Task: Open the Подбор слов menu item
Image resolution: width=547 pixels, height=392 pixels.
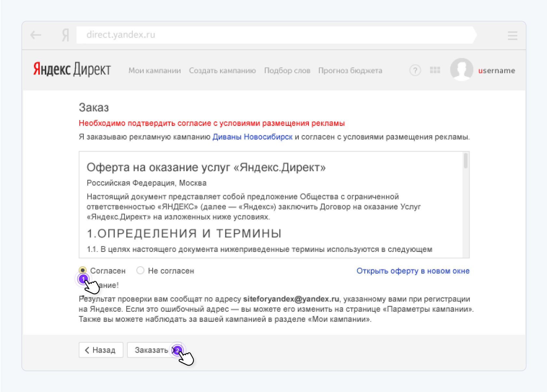Action: pos(287,71)
